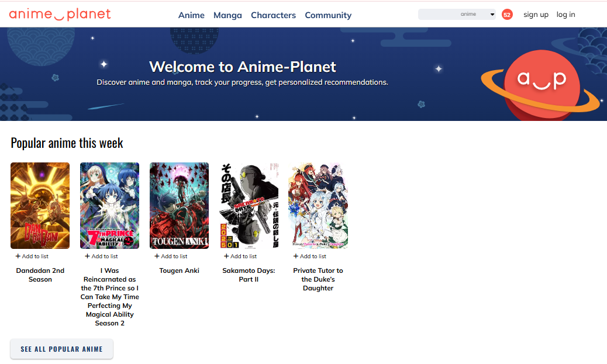Add Sakamoto Days Part II to list
607x364 pixels.
(x=240, y=256)
